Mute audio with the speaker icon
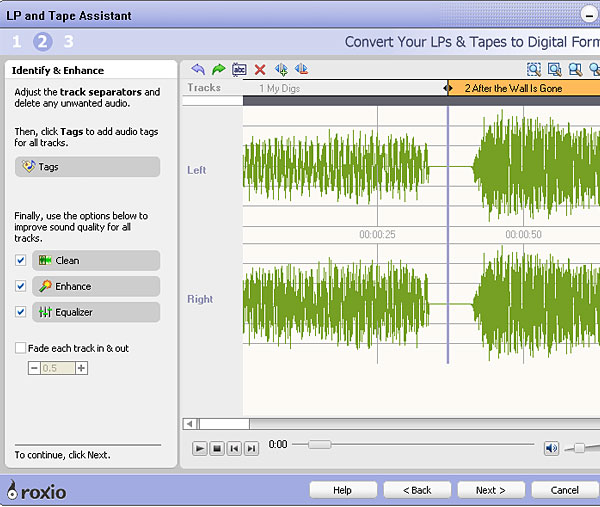600x507 pixels. [x=551, y=448]
